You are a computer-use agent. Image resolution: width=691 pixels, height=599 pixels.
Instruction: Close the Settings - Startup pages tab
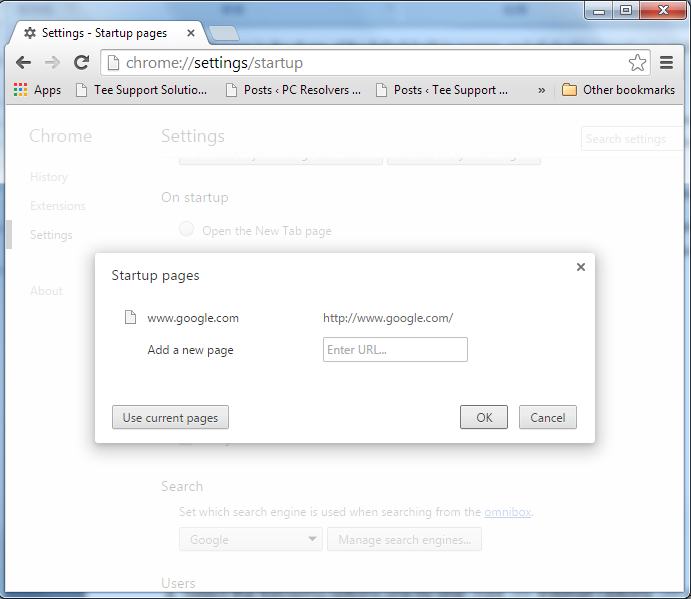click(191, 33)
